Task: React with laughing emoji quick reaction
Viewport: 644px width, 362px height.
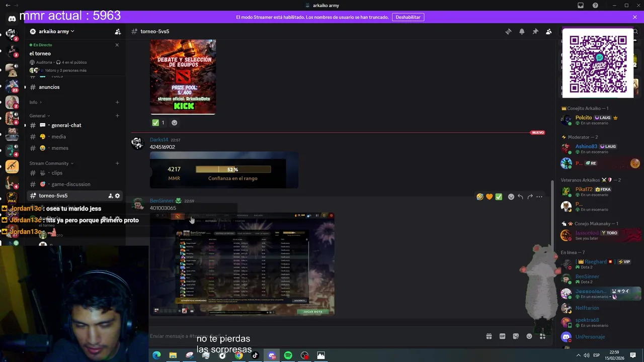Action: point(480,197)
